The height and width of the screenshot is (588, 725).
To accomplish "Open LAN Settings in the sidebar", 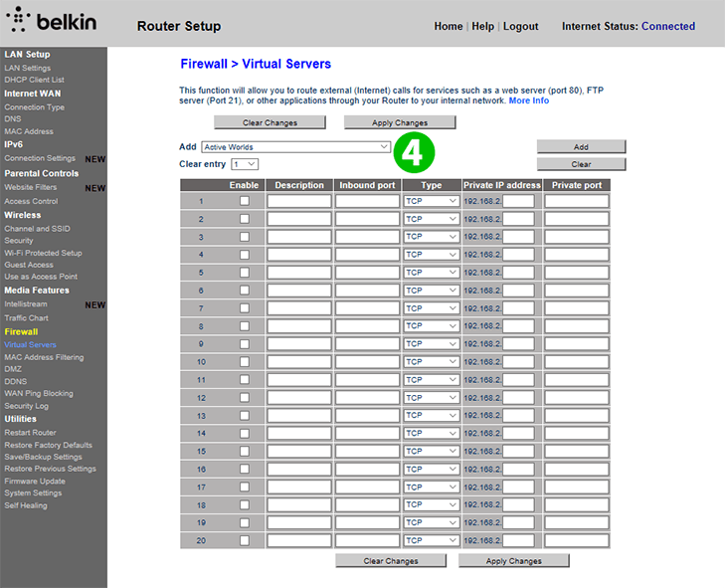I will pos(27,68).
